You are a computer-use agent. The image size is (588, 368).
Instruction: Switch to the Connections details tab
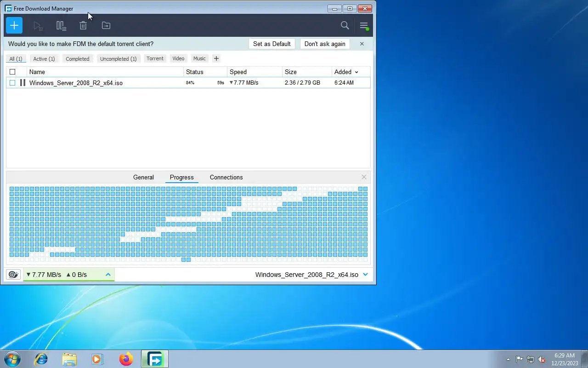pos(226,177)
